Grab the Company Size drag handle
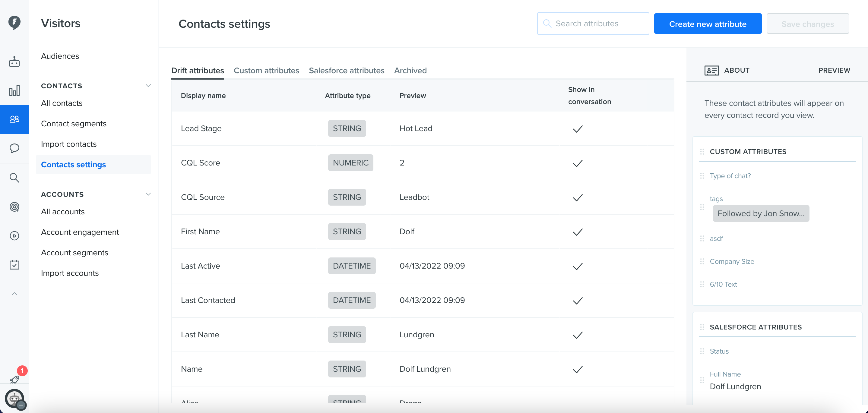This screenshot has width=868, height=413. click(x=702, y=261)
